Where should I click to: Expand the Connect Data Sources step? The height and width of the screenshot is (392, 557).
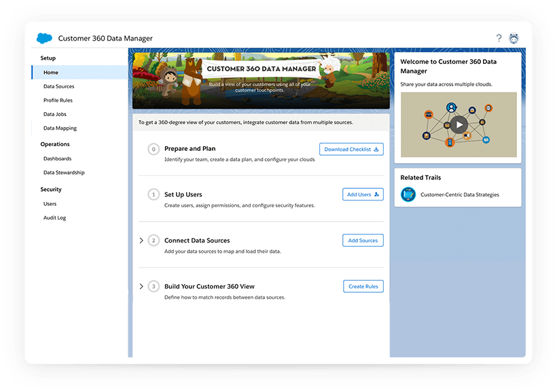pos(141,240)
